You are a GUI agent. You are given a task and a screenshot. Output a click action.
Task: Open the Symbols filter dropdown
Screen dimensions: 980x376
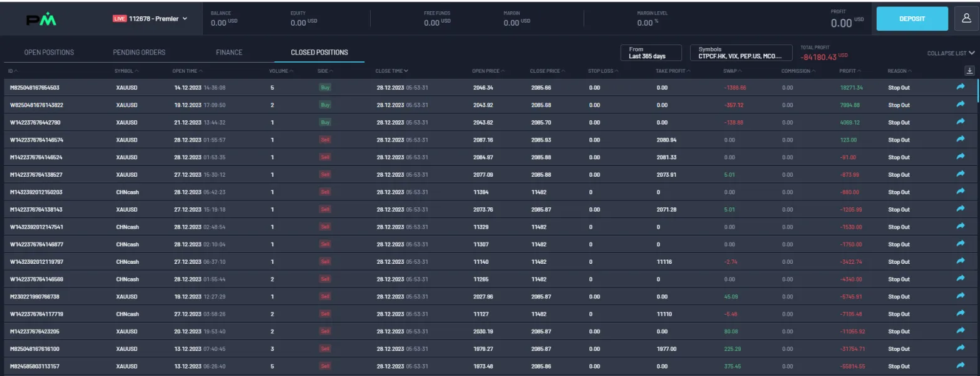(740, 53)
